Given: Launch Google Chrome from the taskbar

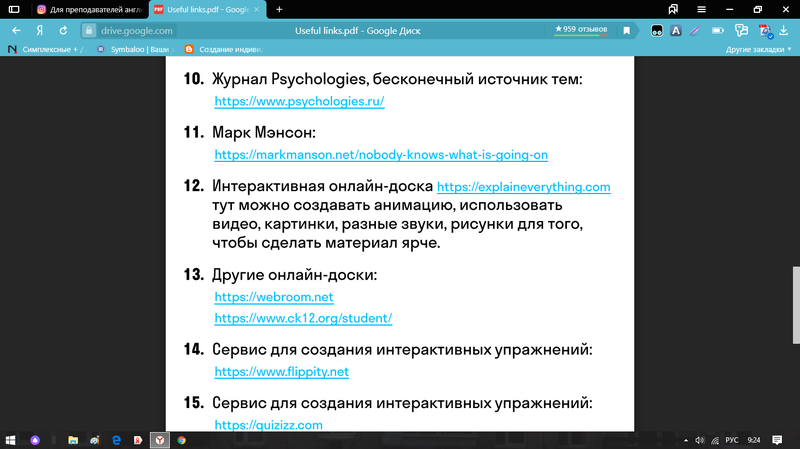Looking at the screenshot, I should pyautogui.click(x=182, y=439).
